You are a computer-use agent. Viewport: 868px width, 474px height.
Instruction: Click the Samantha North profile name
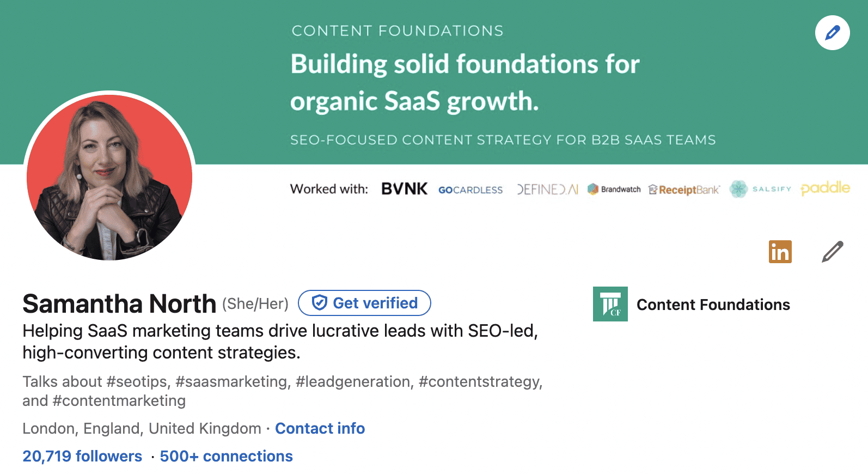119,303
